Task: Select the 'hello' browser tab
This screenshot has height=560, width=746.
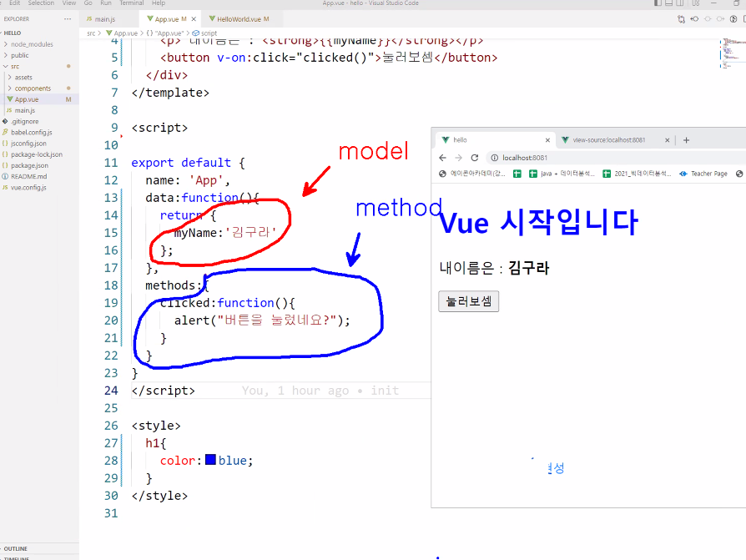Action: pyautogui.click(x=495, y=140)
